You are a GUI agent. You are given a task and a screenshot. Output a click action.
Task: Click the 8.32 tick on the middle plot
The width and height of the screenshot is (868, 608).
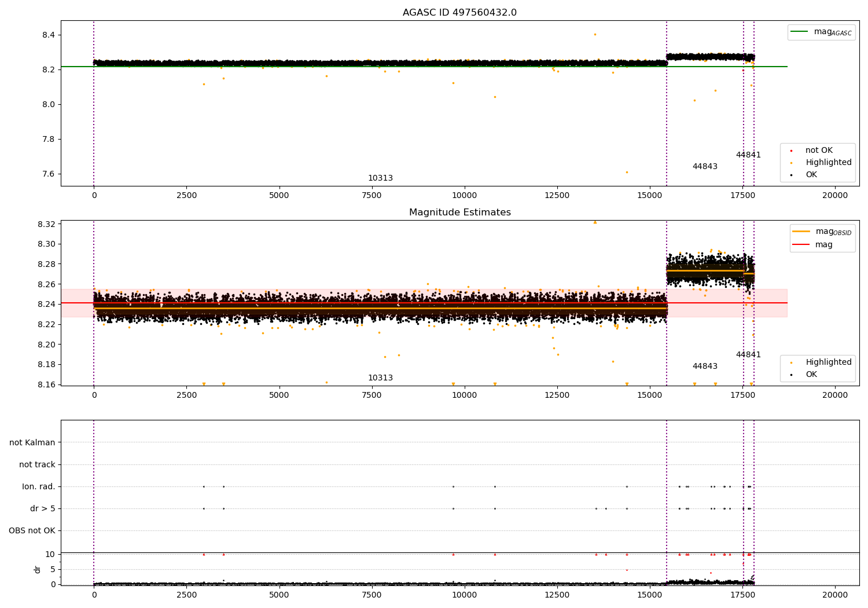click(x=46, y=224)
